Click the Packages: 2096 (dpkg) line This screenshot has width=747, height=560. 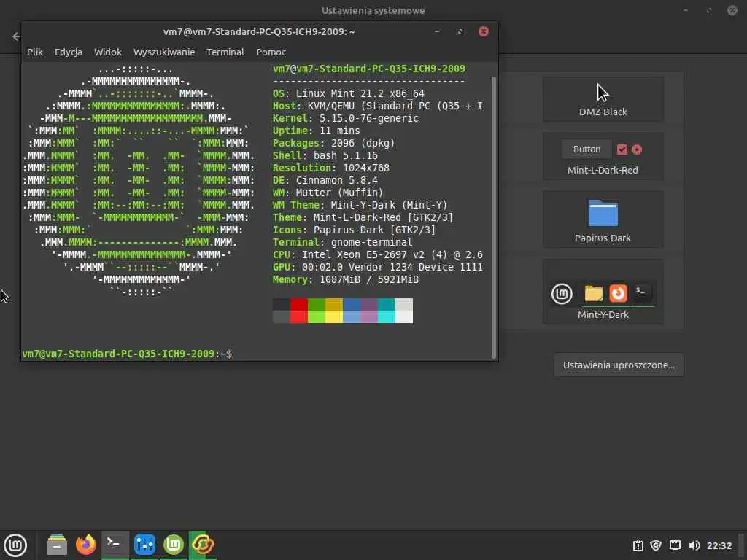[333, 143]
